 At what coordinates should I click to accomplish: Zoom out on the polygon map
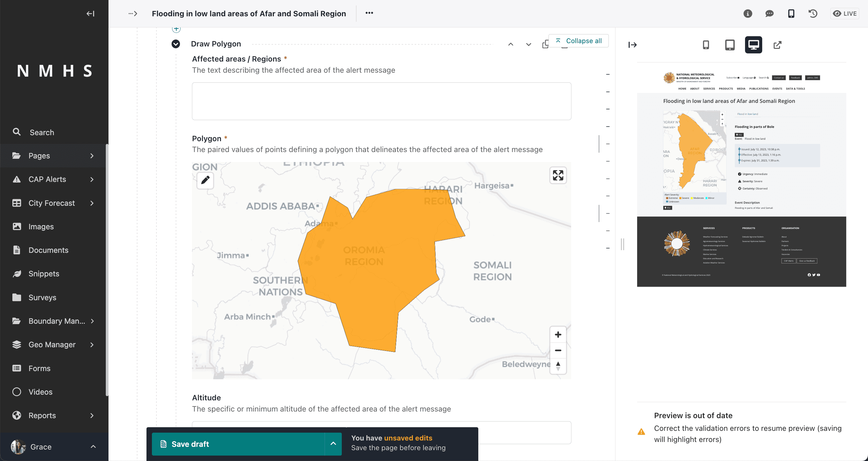click(x=558, y=350)
